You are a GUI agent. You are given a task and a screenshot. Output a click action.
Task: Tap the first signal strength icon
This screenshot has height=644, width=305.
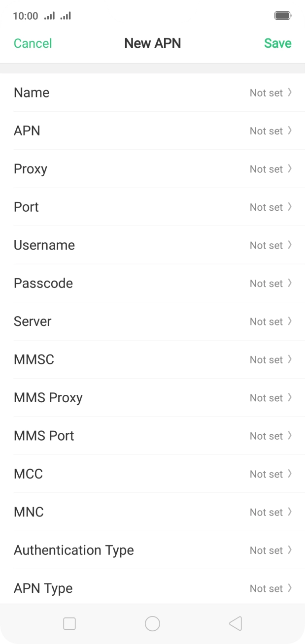tap(49, 16)
